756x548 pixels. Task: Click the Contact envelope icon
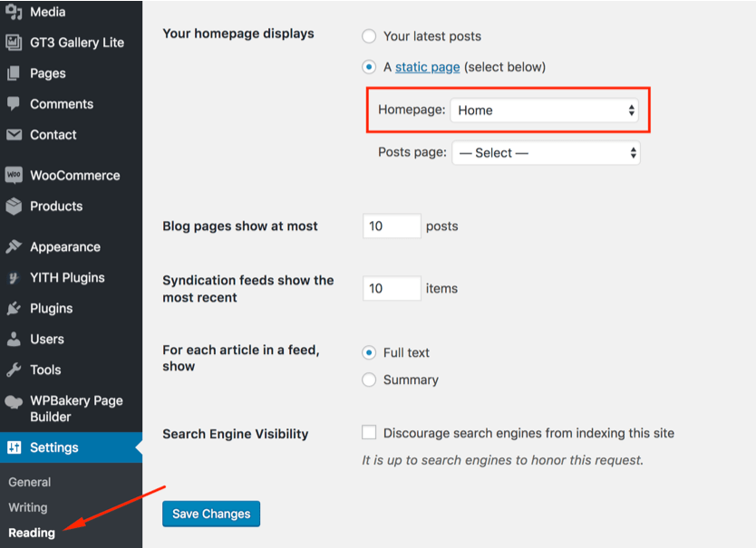[14, 134]
